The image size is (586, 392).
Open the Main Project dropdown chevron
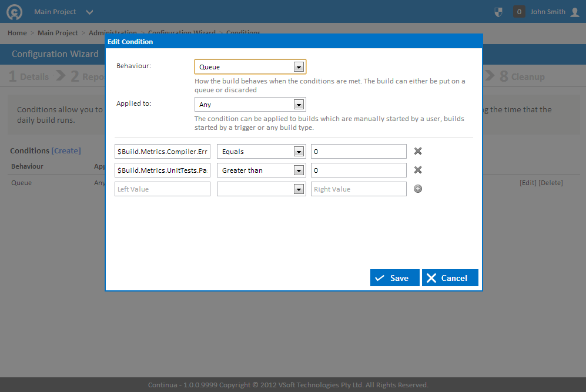[89, 12]
